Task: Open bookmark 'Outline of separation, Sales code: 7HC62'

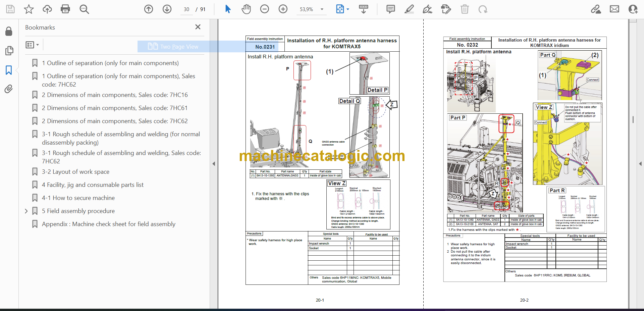Action: point(118,80)
